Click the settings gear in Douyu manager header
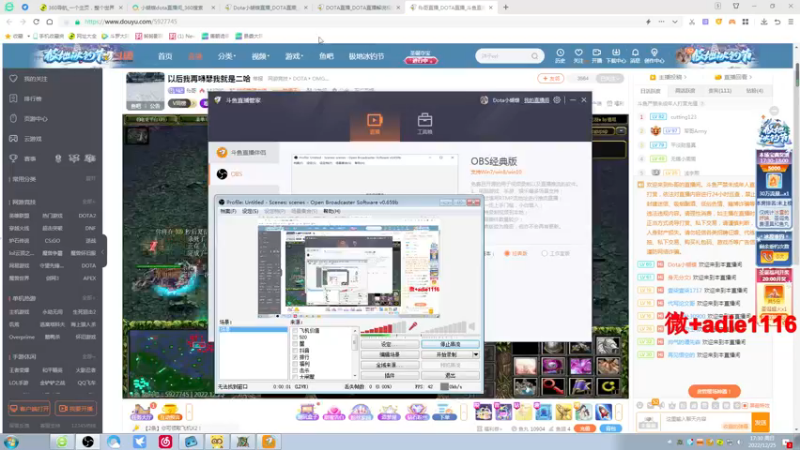800x450 pixels. [x=557, y=100]
